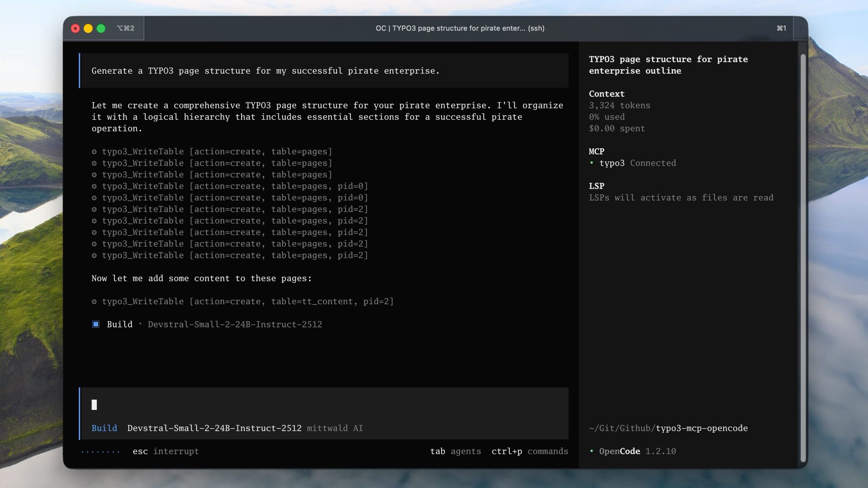Click the Build agent label in prompt box
868x488 pixels.
(x=104, y=428)
